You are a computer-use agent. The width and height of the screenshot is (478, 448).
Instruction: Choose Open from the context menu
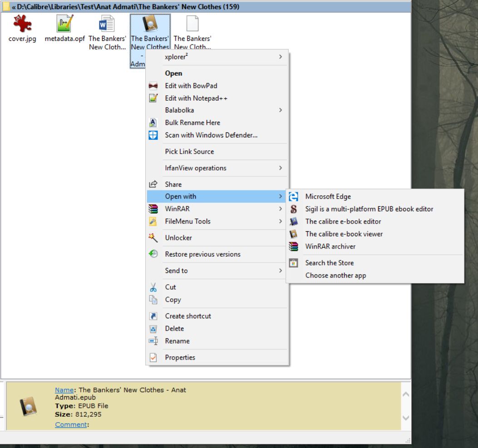click(217, 73)
